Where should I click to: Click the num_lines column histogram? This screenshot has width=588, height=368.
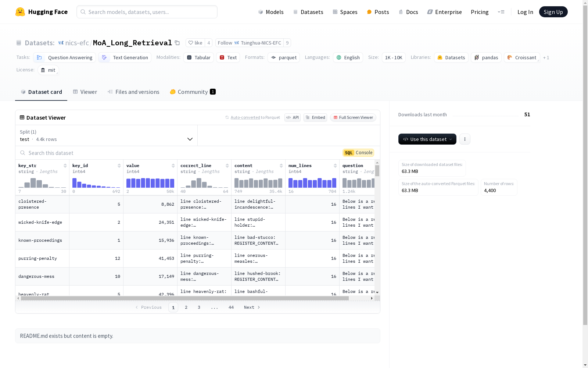coord(312,183)
